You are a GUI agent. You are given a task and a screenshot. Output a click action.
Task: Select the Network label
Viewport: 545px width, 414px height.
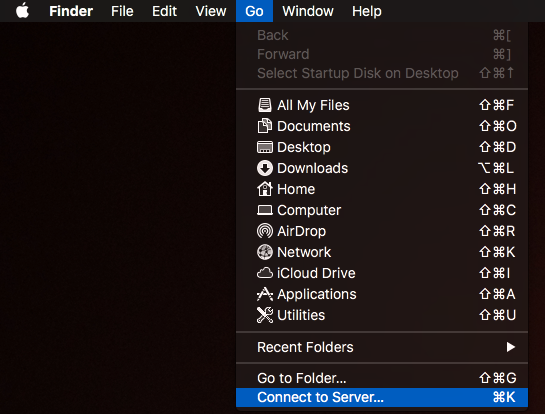pyautogui.click(x=304, y=252)
